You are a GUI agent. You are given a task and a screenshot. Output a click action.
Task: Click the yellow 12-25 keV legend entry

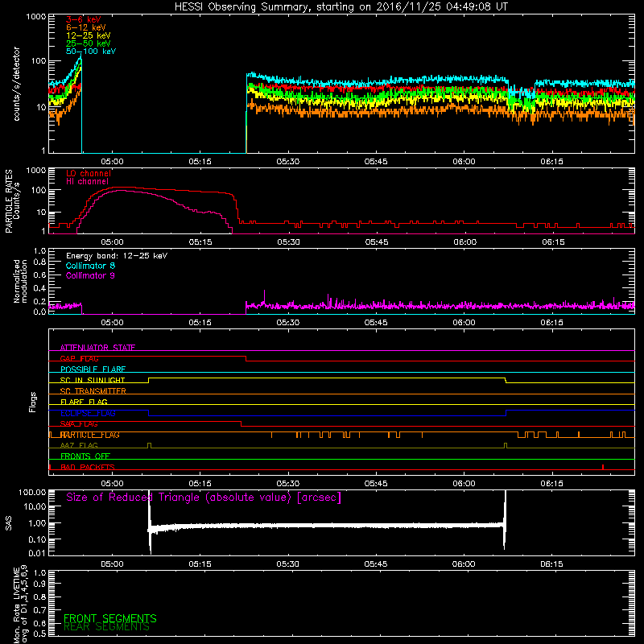point(89,35)
